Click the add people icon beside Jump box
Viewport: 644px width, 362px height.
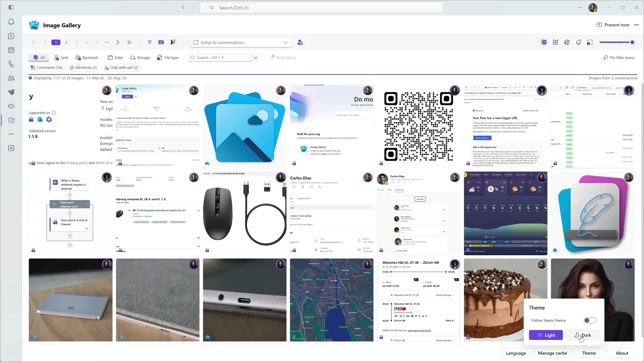(x=300, y=42)
